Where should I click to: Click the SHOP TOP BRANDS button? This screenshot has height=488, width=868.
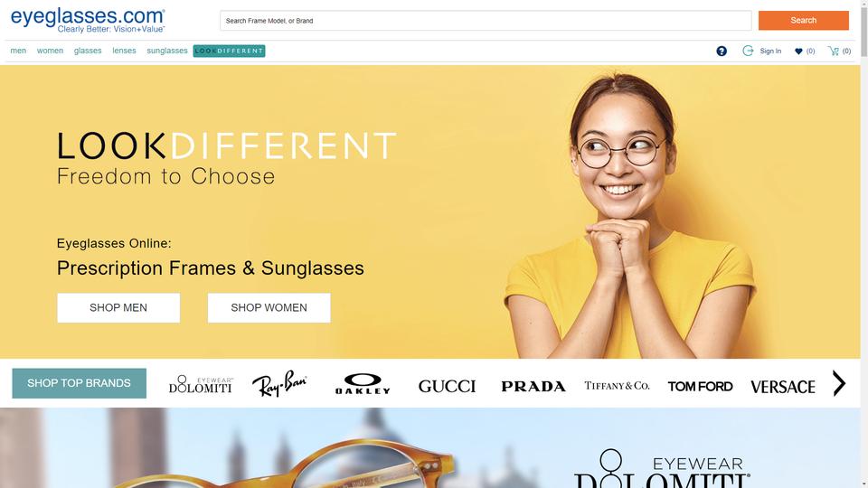pyautogui.click(x=80, y=383)
